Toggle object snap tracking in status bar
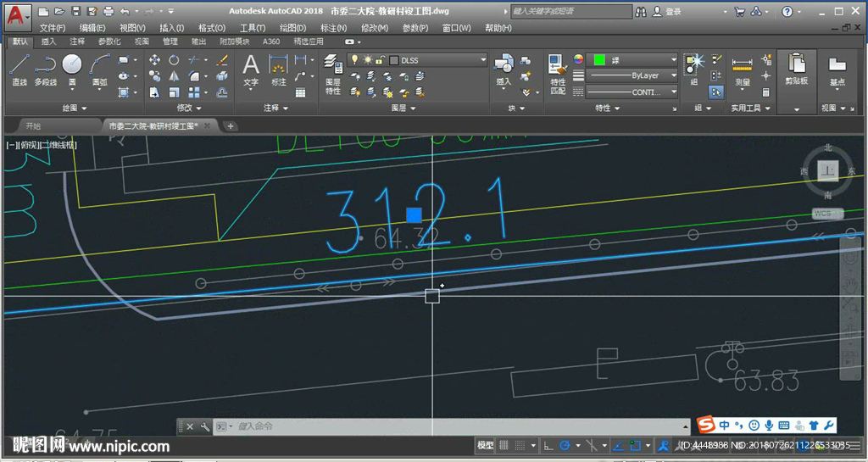The image size is (868, 462). tap(618, 445)
